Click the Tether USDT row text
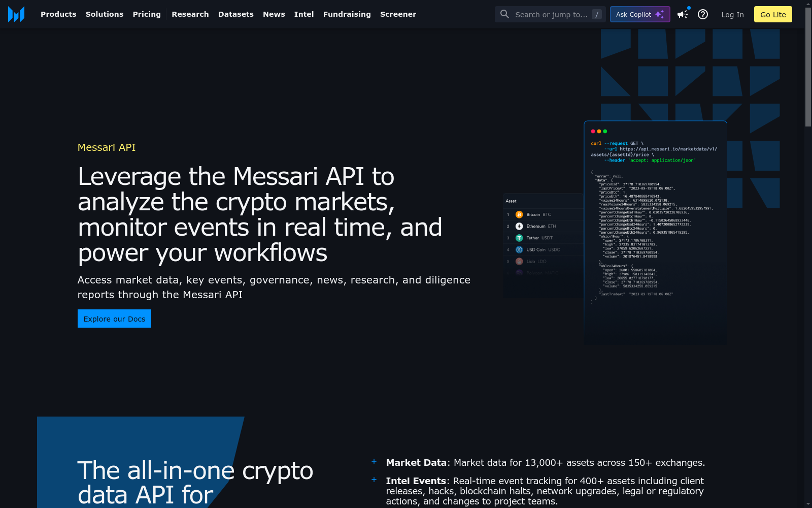812x508 pixels. point(539,238)
